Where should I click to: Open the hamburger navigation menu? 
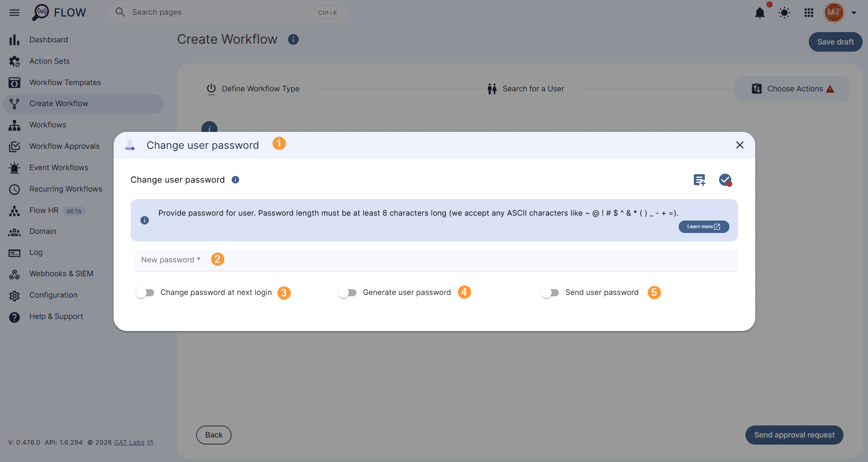(14, 12)
